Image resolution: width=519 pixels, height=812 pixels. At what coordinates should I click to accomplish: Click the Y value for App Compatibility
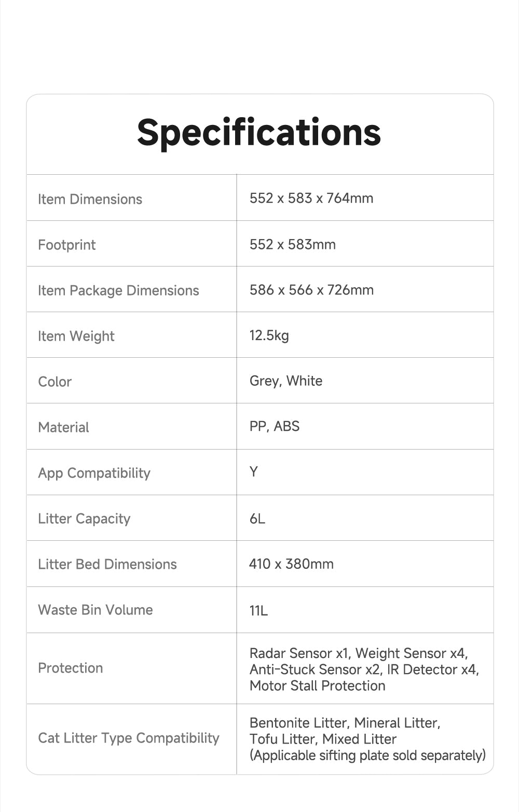254,472
